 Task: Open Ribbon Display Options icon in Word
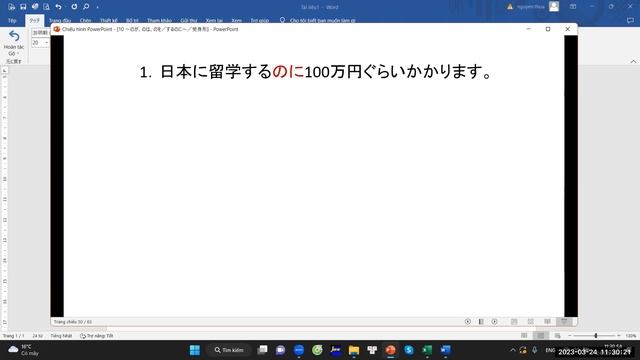573,7
